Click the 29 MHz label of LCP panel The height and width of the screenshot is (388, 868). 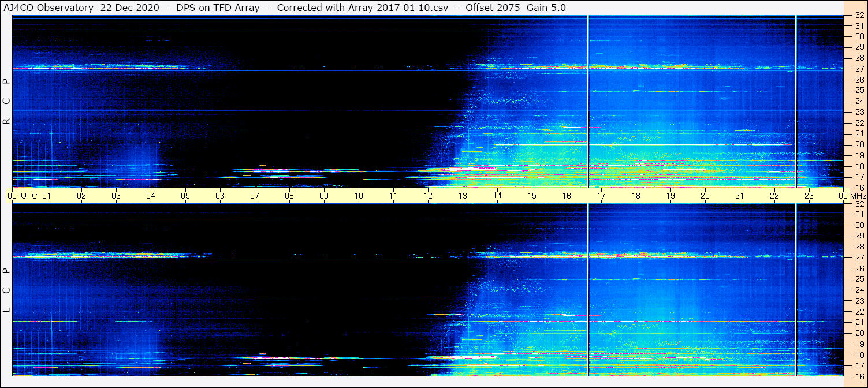(x=859, y=236)
